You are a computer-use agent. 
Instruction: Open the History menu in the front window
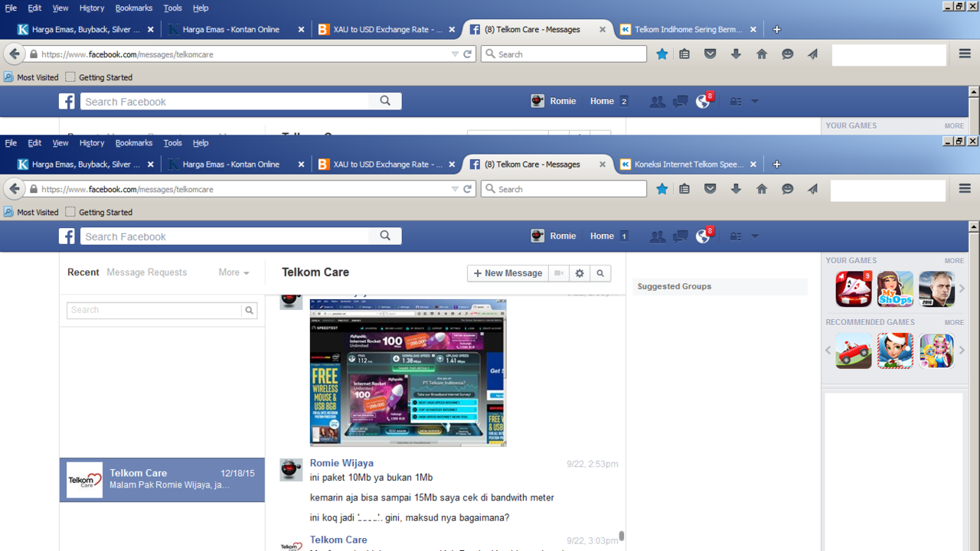tap(92, 143)
